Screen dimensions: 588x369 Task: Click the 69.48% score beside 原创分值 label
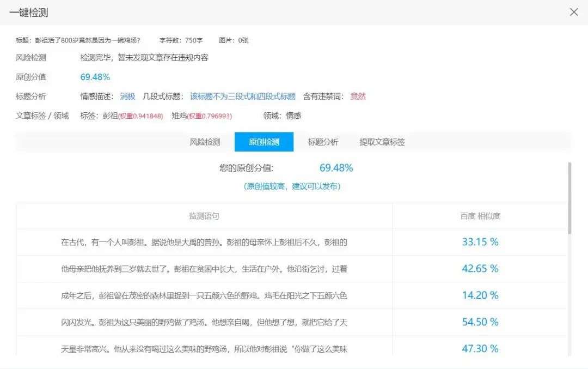95,77
